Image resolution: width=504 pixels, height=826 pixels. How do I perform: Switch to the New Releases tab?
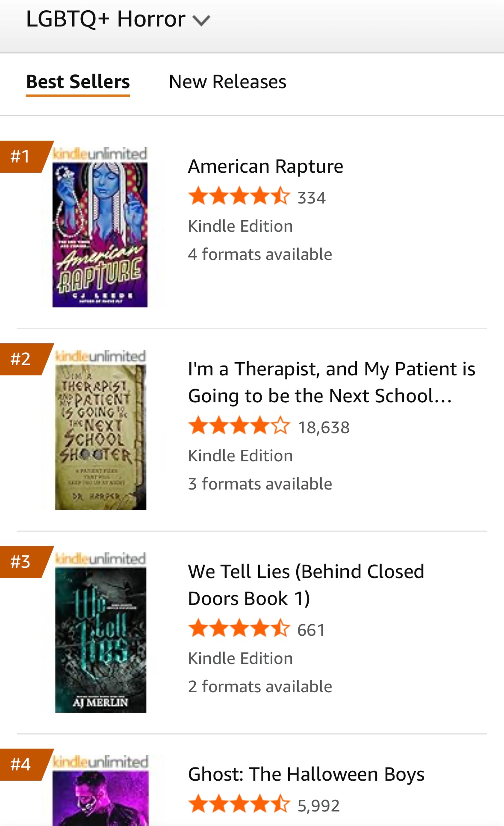[227, 82]
